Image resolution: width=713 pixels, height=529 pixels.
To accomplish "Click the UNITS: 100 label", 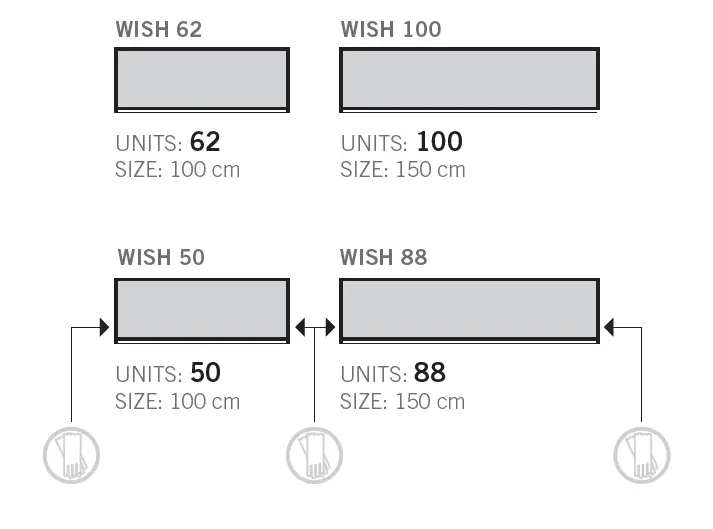I will (x=401, y=142).
